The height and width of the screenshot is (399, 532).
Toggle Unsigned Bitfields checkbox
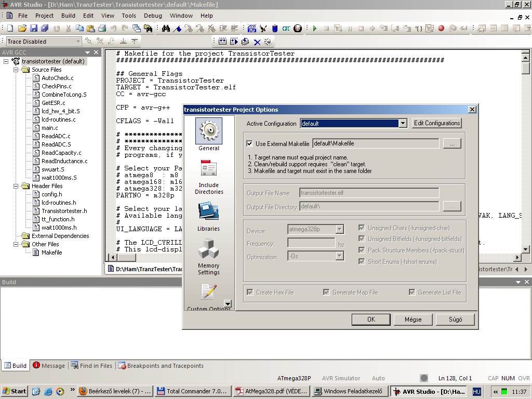click(362, 239)
